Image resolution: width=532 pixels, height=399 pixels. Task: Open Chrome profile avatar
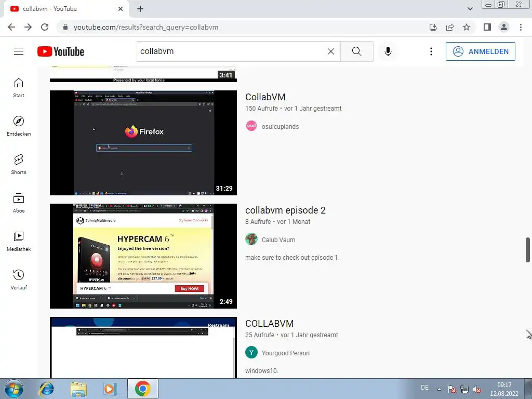pyautogui.click(x=504, y=27)
